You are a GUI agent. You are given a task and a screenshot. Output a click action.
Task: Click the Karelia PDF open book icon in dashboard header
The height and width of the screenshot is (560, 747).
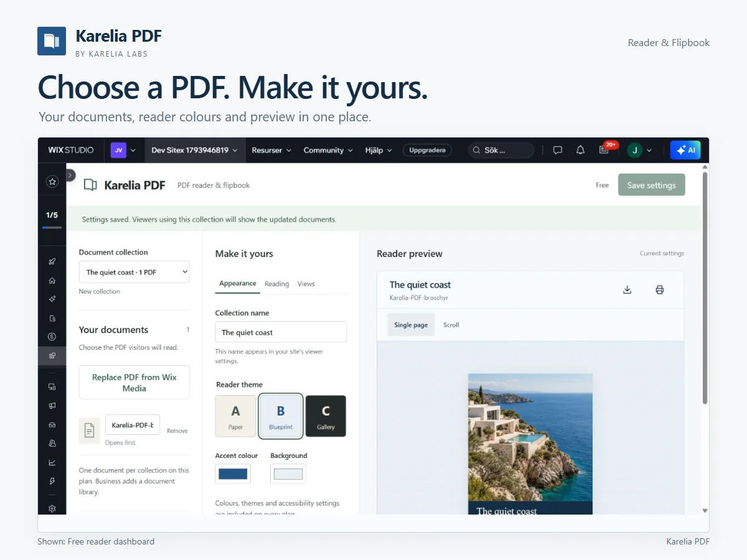[x=90, y=185]
